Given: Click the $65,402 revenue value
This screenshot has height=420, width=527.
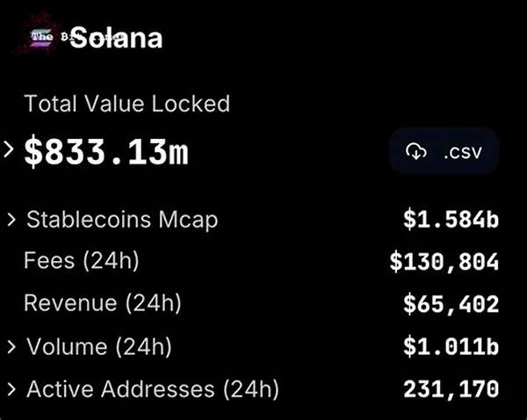Looking at the screenshot, I should (451, 305).
